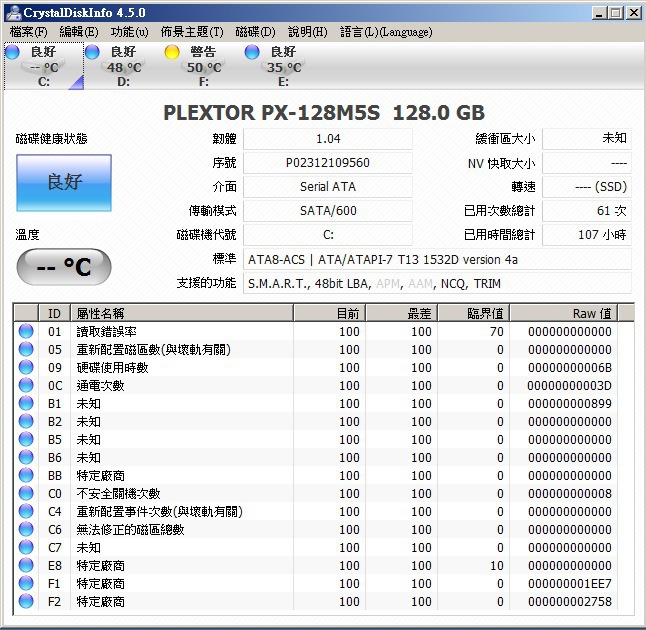The width and height of the screenshot is (646, 630).
Task: Click status orb of attribute B1 row
Action: [26, 403]
